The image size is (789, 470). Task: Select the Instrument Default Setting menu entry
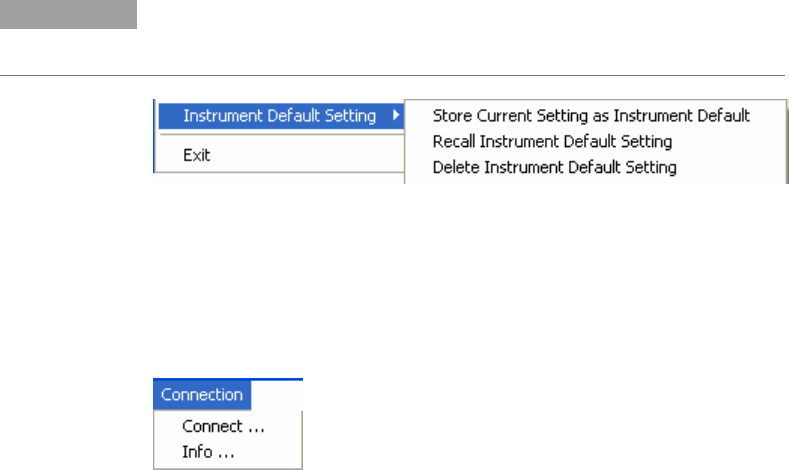tap(281, 116)
